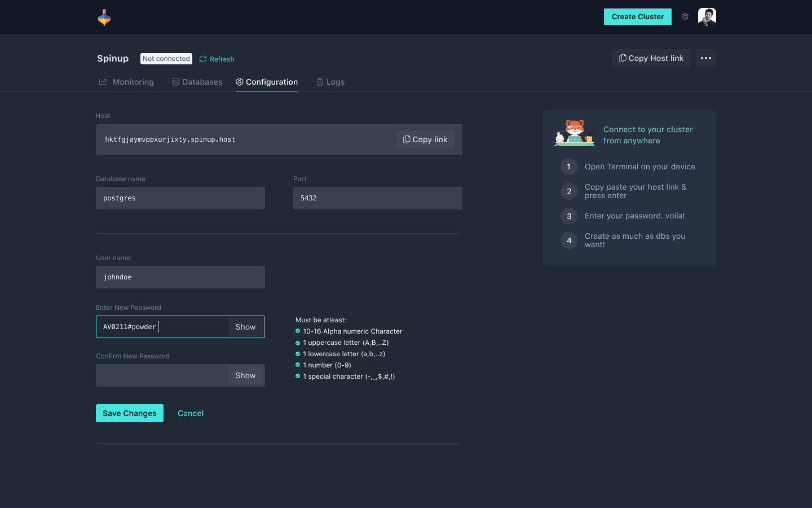The width and height of the screenshot is (812, 508).
Task: Focus the Confirm New Password field
Action: 161,375
